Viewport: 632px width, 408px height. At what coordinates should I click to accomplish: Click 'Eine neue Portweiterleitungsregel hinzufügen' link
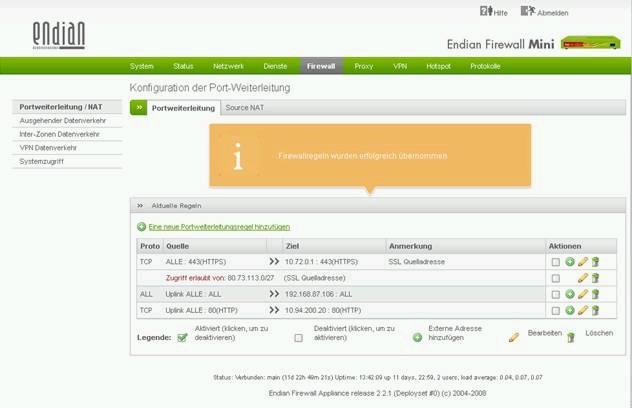[219, 228]
